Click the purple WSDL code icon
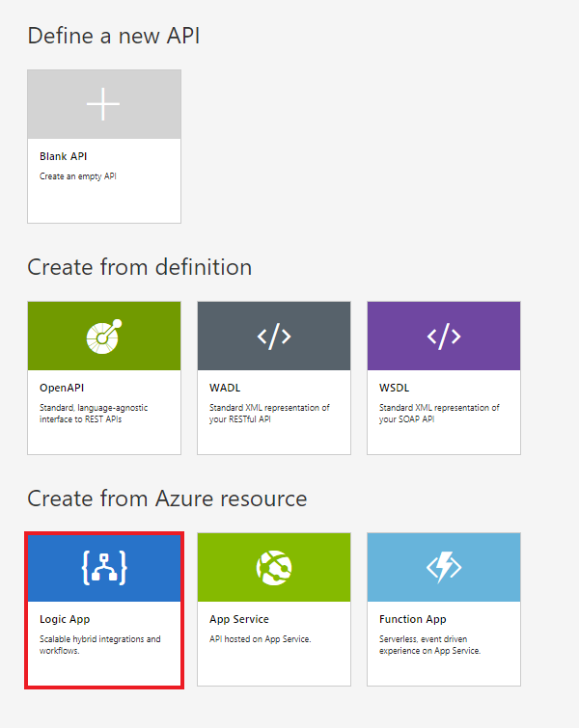 [x=443, y=336]
